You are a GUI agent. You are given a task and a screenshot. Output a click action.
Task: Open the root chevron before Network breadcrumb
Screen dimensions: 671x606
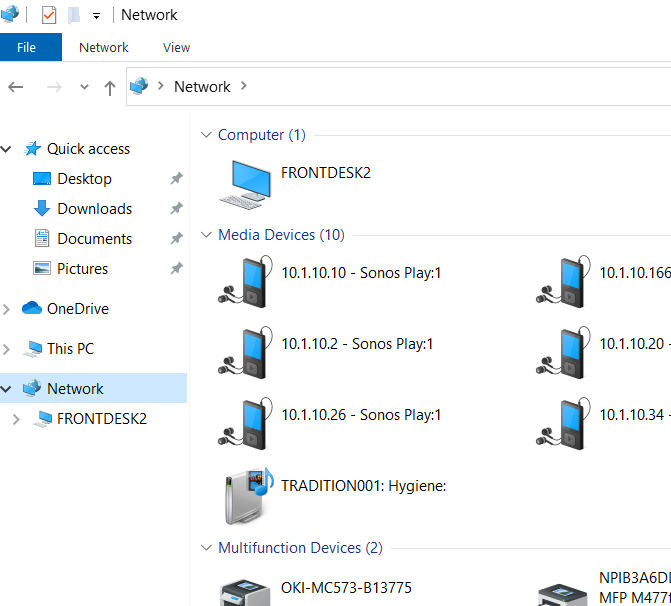[161, 86]
